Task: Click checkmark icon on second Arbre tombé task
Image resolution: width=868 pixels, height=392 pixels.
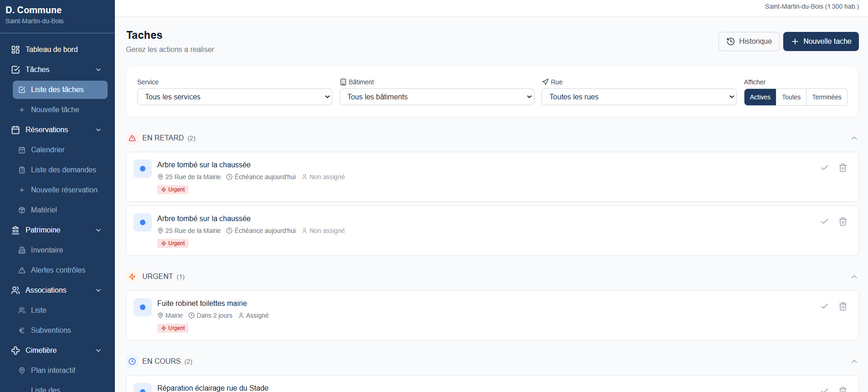Action: tap(824, 222)
